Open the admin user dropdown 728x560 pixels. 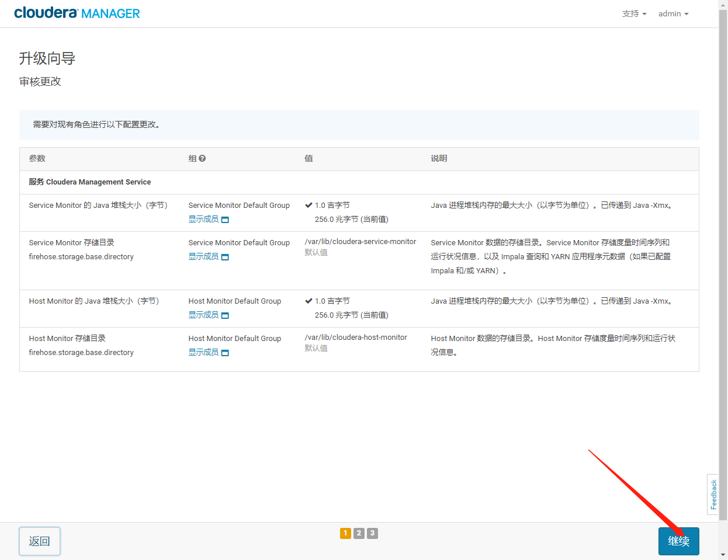click(x=673, y=13)
